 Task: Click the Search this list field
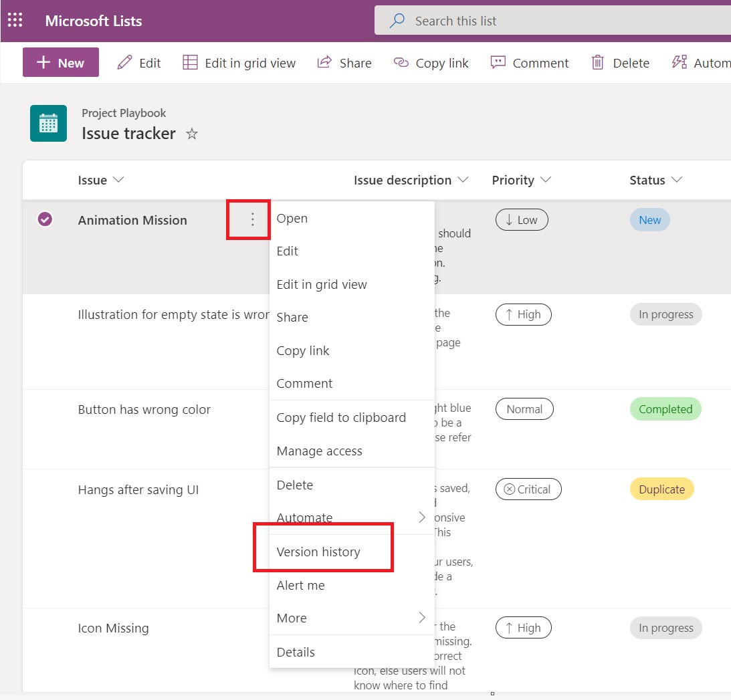552,21
